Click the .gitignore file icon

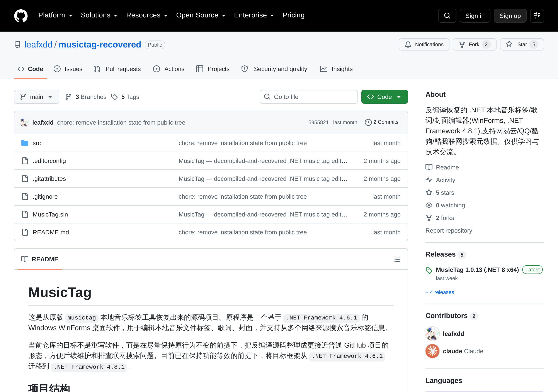[x=25, y=196]
